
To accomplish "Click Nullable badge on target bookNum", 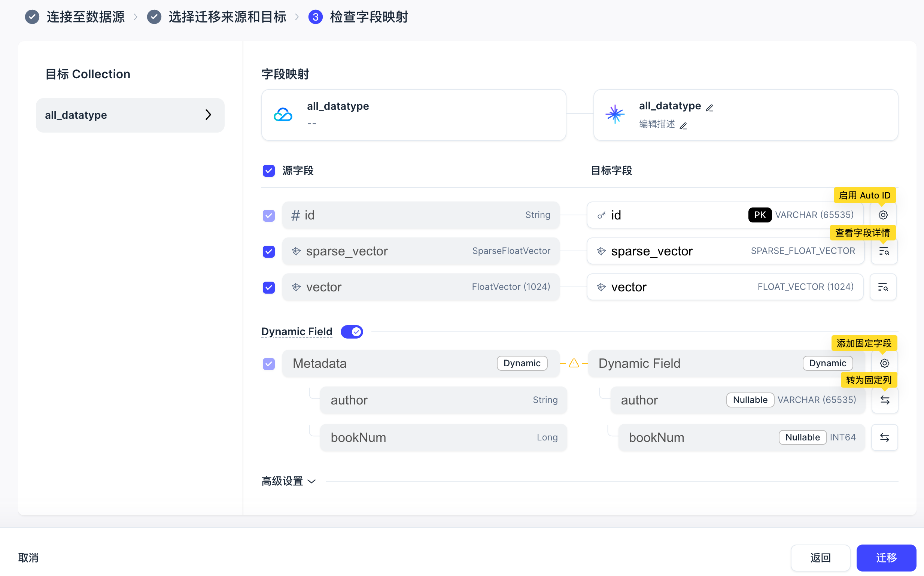I will tap(803, 437).
